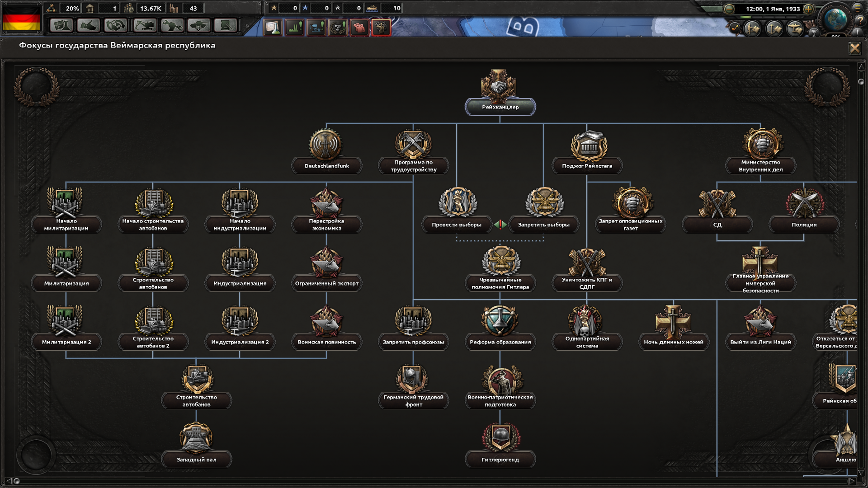This screenshot has height=488, width=868.
Task: Open the main menu hamburger button
Action: pyautogui.click(x=858, y=8)
